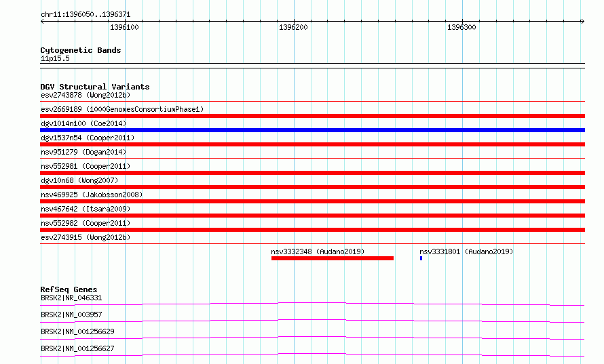This screenshot has width=604, height=364.
Task: Click the left arrow of the ruler
Action: [42, 22]
